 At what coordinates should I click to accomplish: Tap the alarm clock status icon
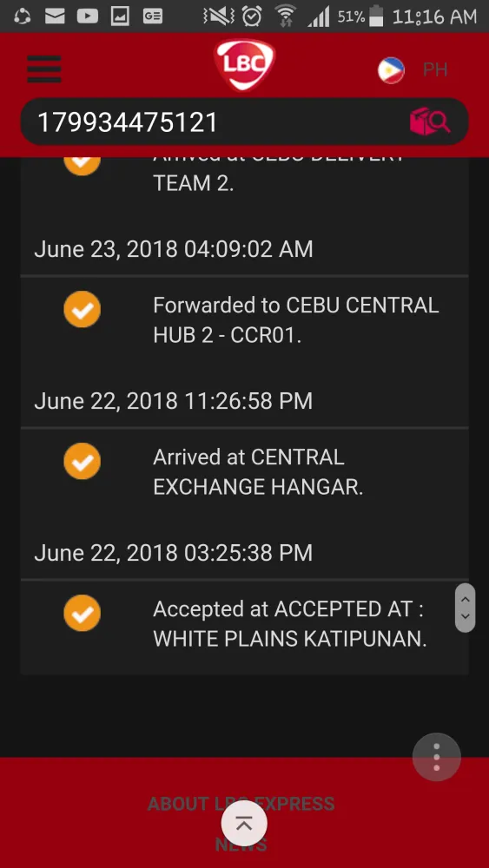coord(252,16)
